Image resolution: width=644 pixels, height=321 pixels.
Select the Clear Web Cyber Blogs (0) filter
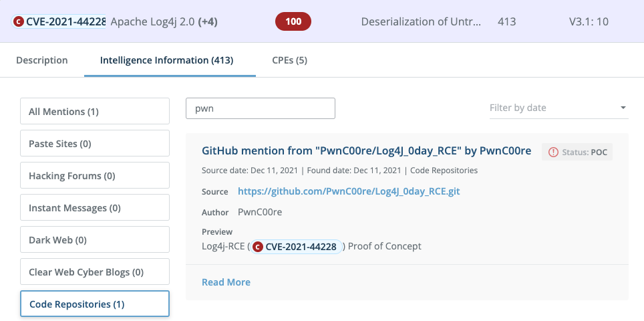pyautogui.click(x=95, y=272)
